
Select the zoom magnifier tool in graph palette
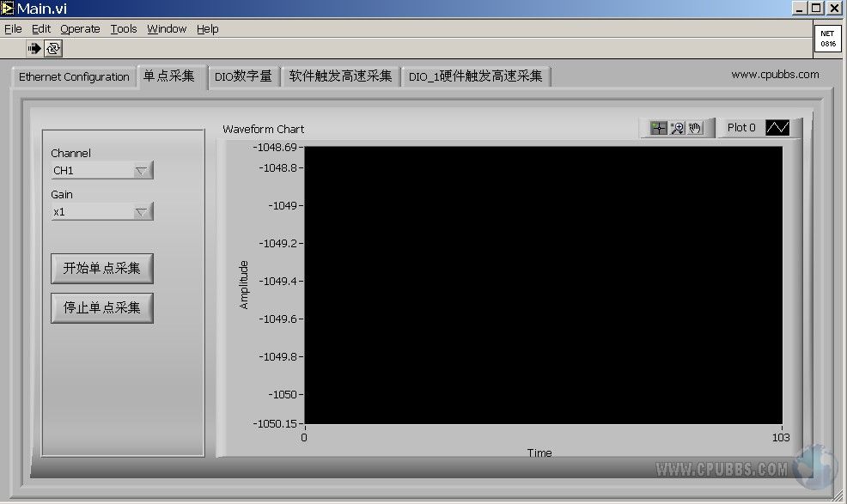pyautogui.click(x=678, y=128)
